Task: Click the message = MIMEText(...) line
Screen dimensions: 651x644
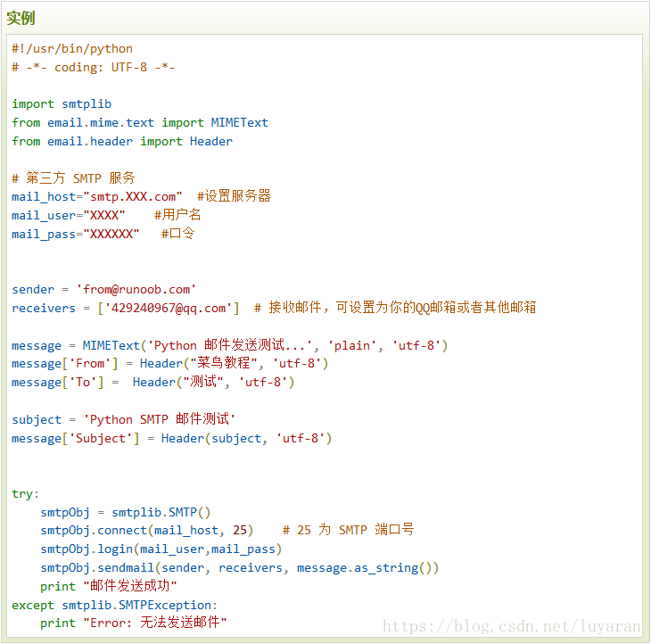Action: (x=229, y=345)
